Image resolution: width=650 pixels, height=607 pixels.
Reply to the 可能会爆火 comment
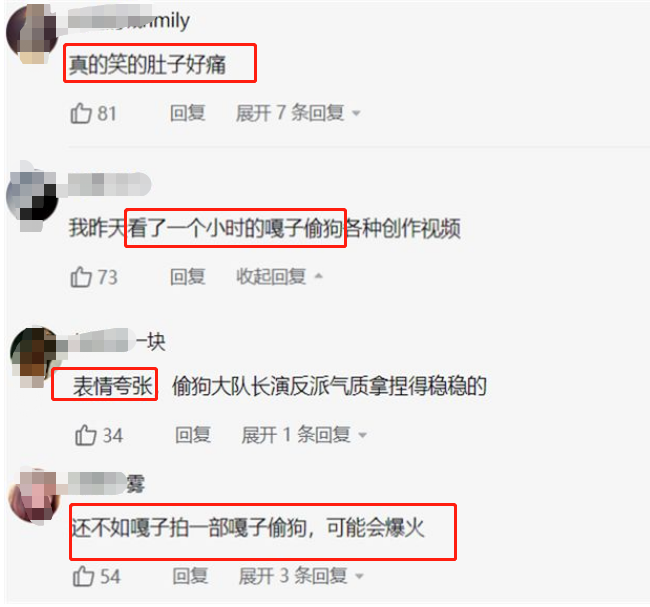(x=190, y=576)
